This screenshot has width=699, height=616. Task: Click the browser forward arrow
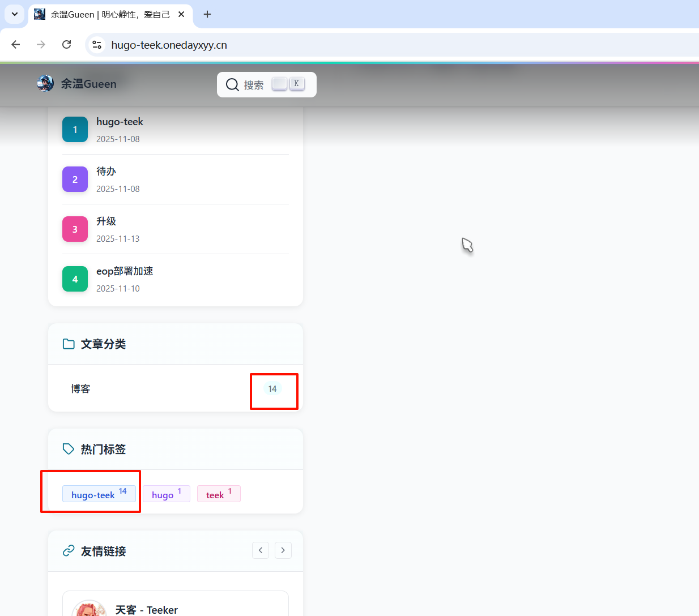(41, 45)
